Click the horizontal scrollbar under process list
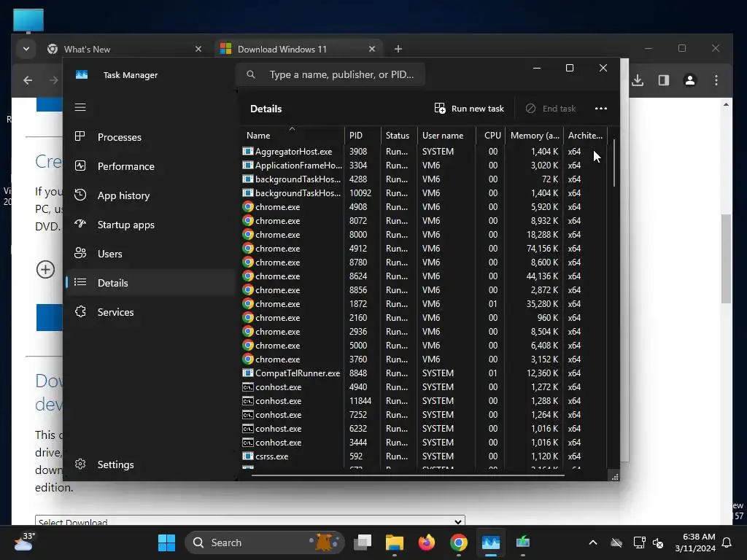 [408, 475]
